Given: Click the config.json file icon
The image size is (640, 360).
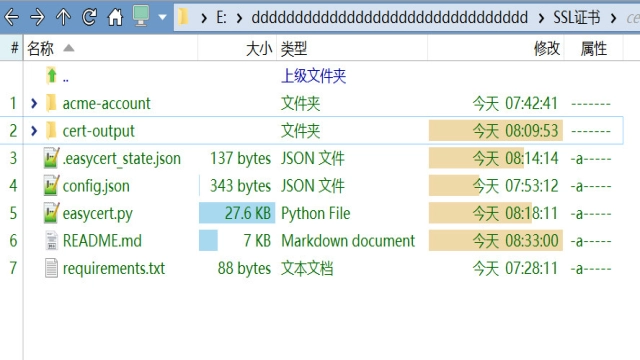Looking at the screenshot, I should tap(51, 185).
